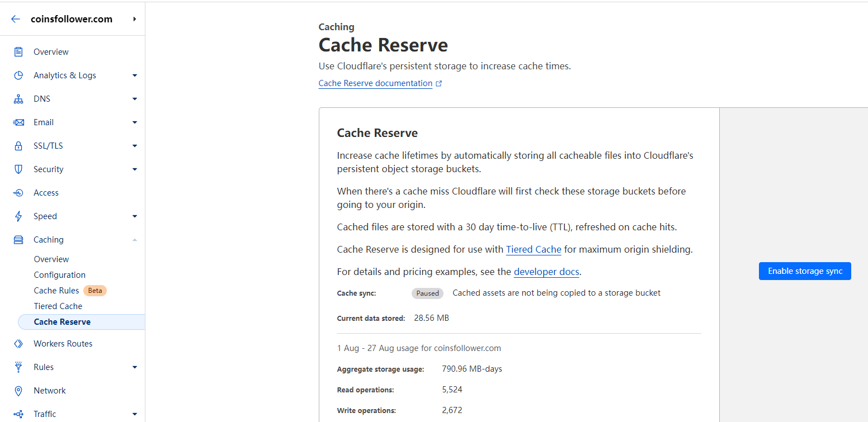Click the Speed lightning bolt icon
Viewport: 868px width, 422px height.
[18, 216]
